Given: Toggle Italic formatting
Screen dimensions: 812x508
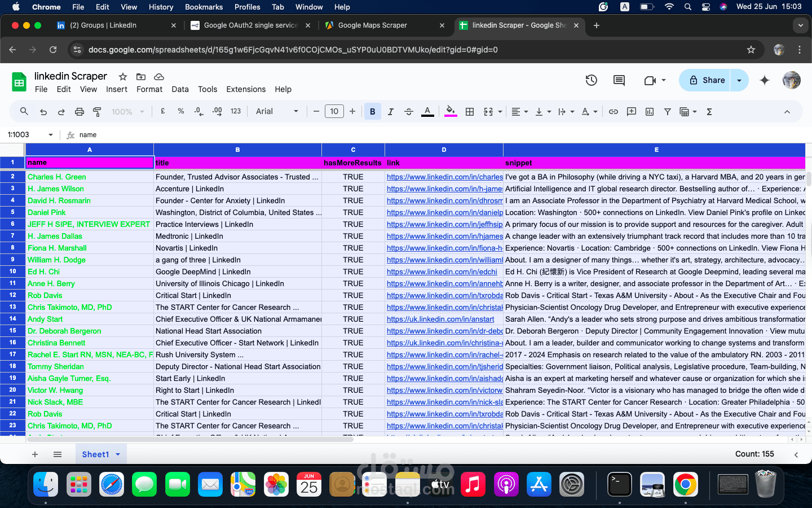Looking at the screenshot, I should click(391, 112).
